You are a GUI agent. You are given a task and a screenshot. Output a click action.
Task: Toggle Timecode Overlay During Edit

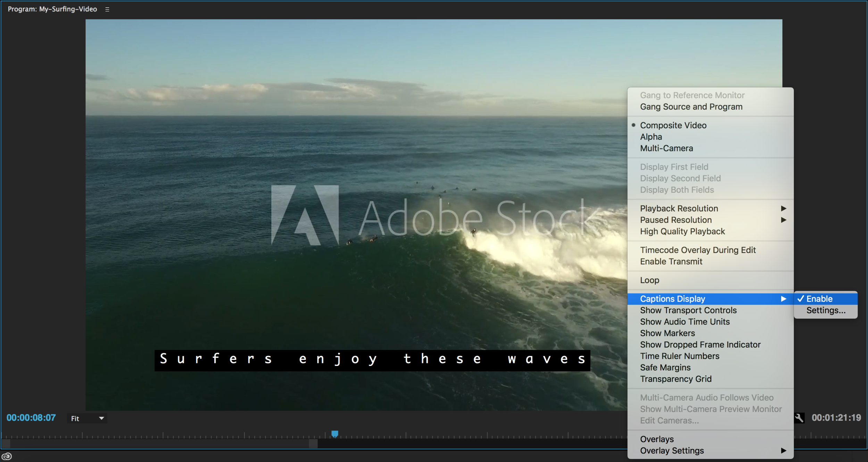[710, 250]
